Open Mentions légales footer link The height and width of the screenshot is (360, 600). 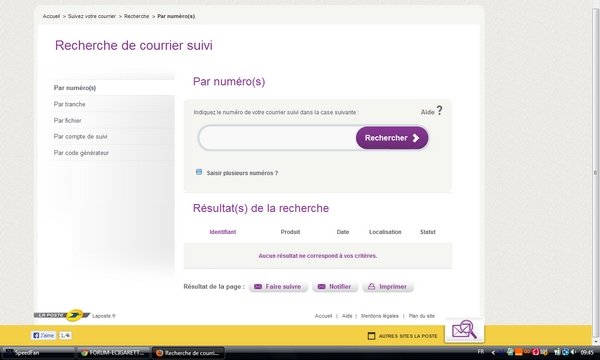(380, 316)
